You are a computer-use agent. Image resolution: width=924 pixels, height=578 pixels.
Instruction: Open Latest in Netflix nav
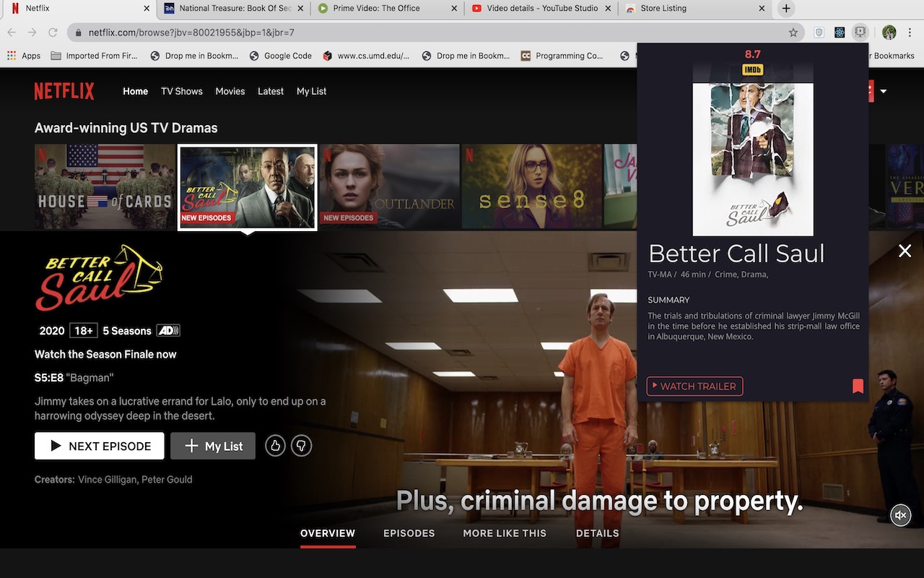click(271, 91)
